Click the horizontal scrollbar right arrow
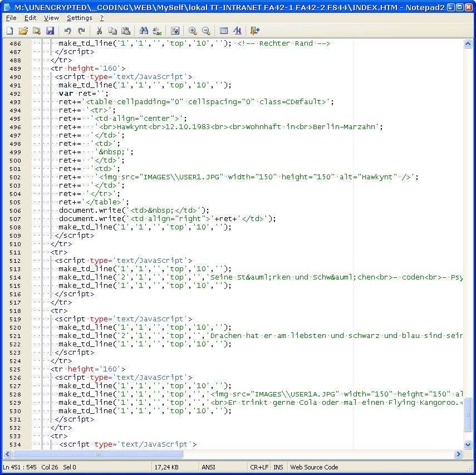The image size is (476, 475). coord(458,454)
